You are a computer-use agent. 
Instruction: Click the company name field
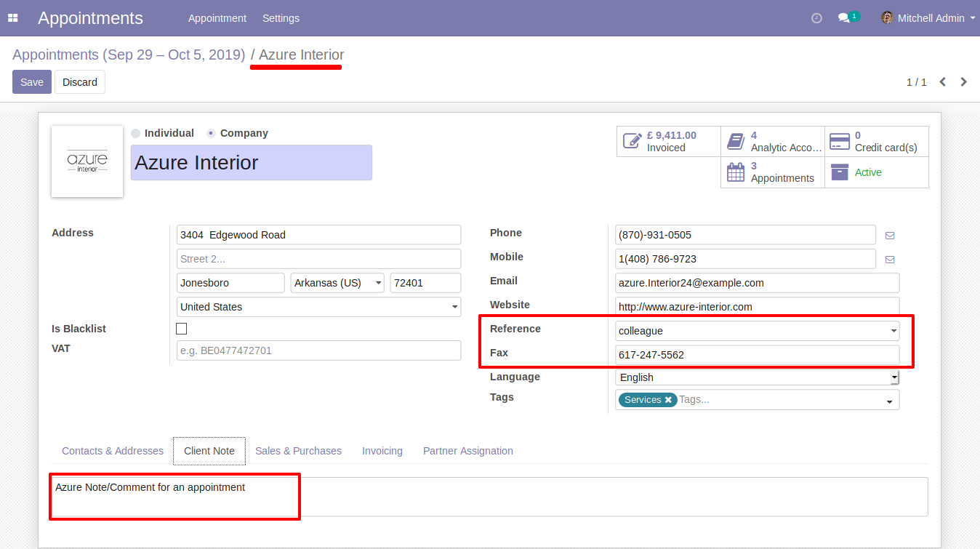[252, 163]
